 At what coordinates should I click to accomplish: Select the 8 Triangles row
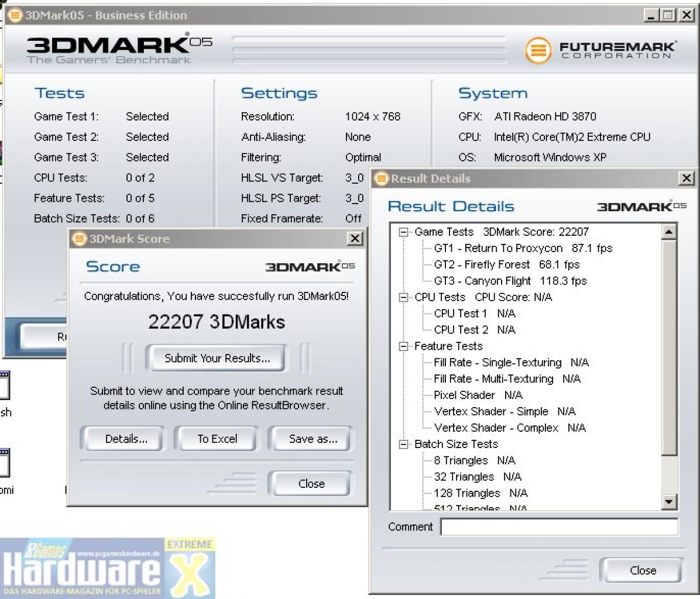[475, 461]
